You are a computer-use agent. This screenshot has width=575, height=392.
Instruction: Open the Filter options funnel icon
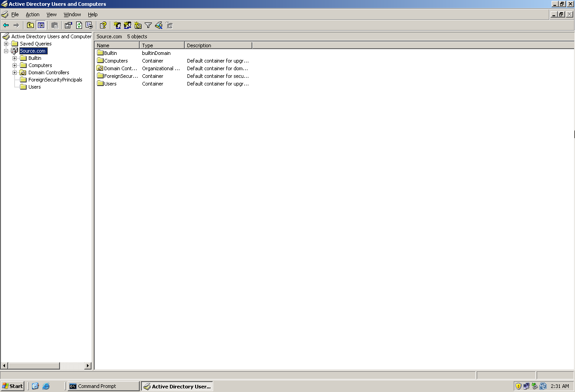click(148, 25)
